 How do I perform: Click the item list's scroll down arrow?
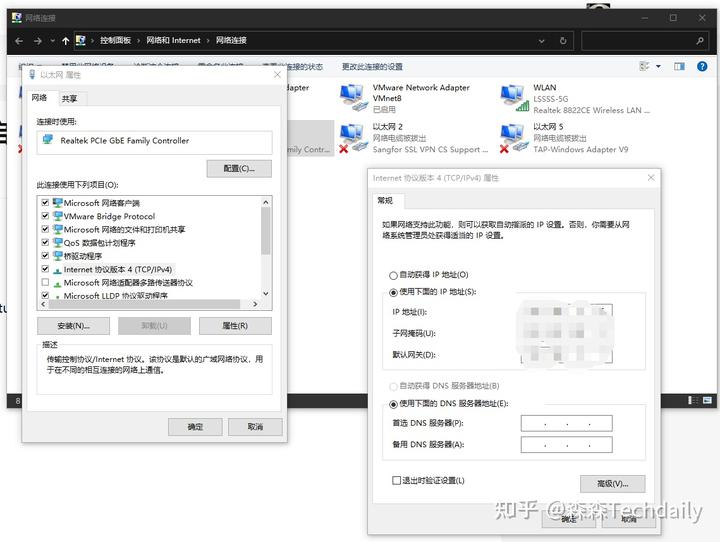point(265,294)
